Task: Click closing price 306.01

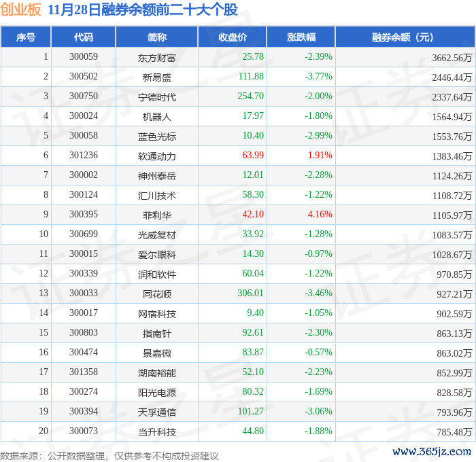Action: 250,293
